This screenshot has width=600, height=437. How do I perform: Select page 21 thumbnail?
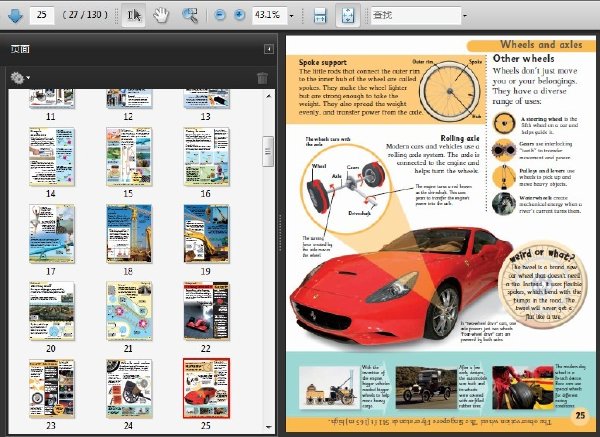129,311
